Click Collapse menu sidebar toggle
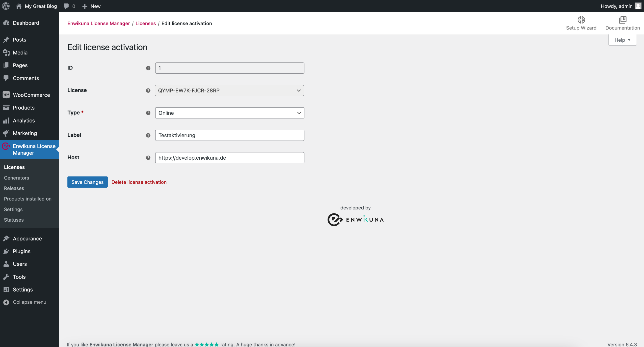The width and height of the screenshot is (644, 347). tap(29, 302)
